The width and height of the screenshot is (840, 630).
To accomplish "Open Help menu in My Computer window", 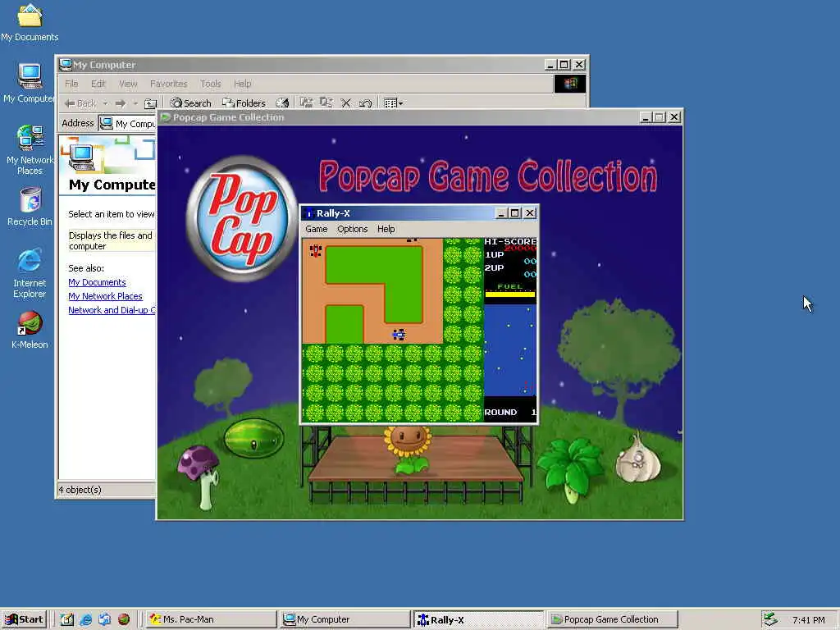I will click(242, 84).
